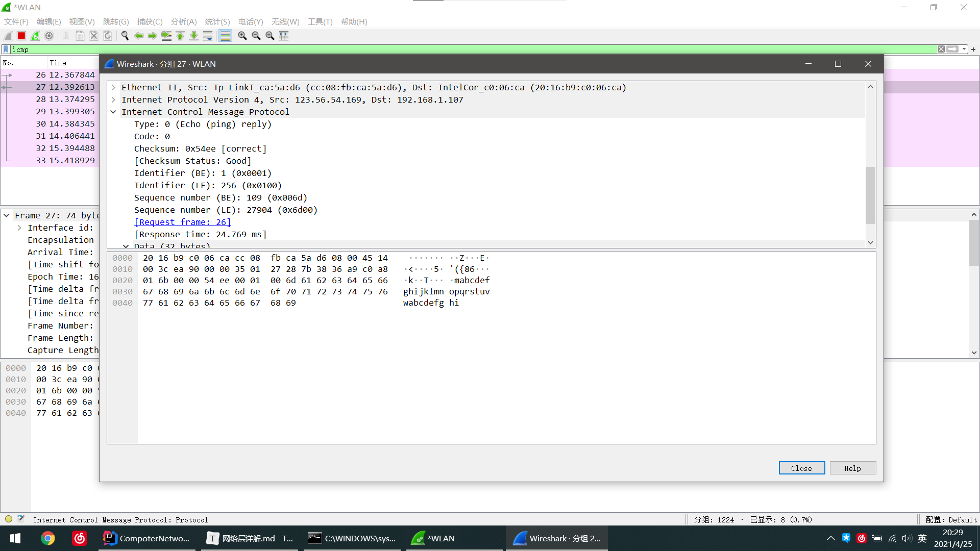Collapse the Frame 27 tree node

tap(7, 216)
